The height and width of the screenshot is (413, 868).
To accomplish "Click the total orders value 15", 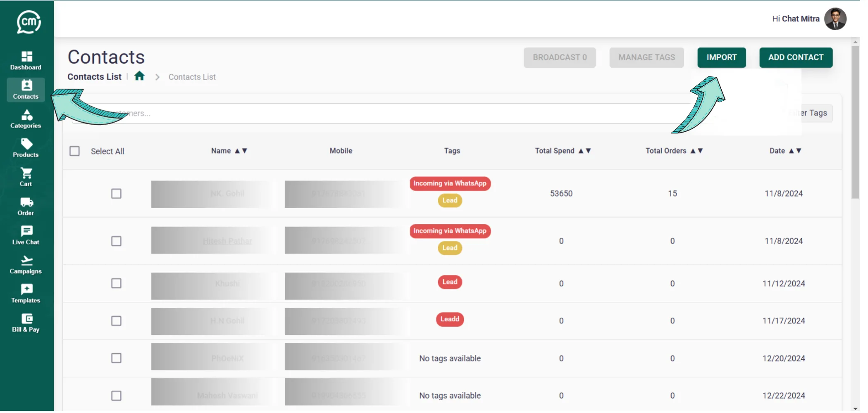I will click(x=672, y=194).
